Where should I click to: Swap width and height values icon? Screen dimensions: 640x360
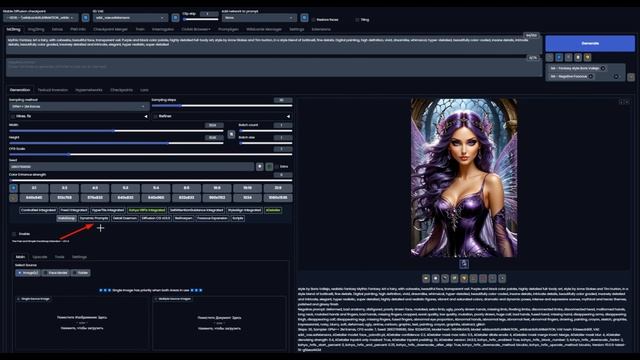[231, 134]
